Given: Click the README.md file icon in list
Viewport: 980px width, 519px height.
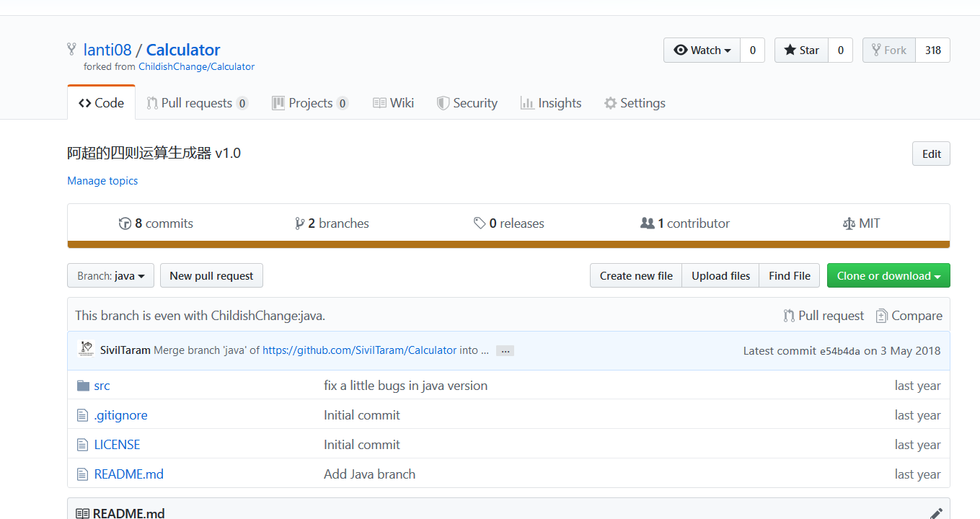Looking at the screenshot, I should (x=83, y=474).
